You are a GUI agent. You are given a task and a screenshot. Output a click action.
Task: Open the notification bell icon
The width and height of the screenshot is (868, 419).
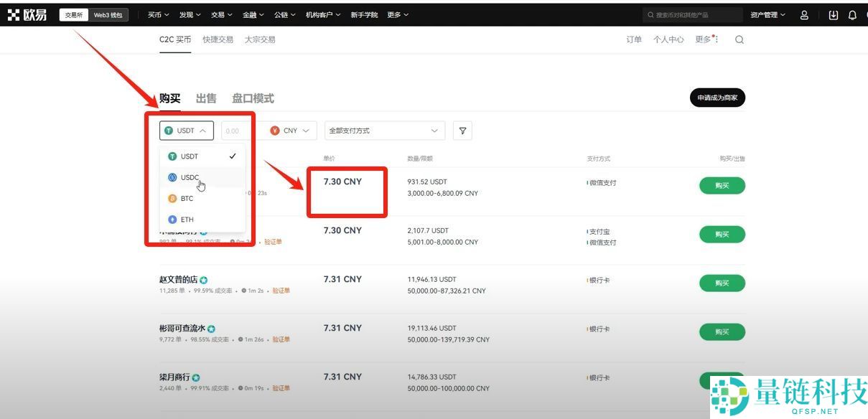pos(851,14)
